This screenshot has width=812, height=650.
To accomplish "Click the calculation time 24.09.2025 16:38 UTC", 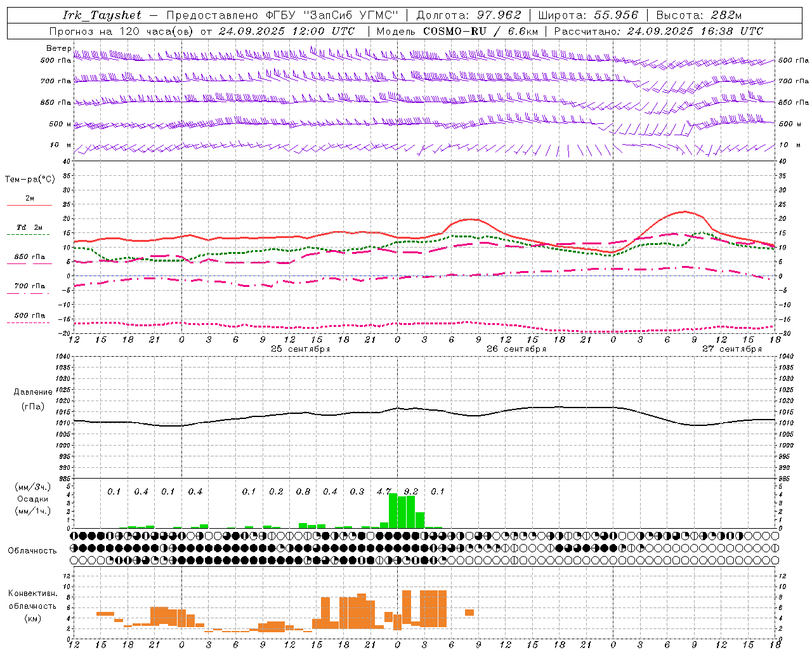I will (x=695, y=31).
